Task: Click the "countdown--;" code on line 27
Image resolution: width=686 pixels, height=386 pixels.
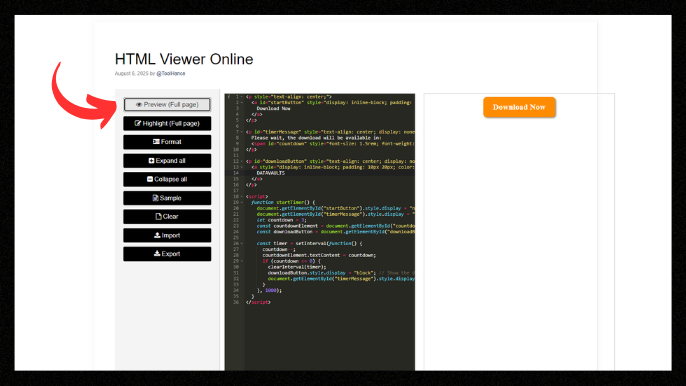Action: (x=279, y=249)
